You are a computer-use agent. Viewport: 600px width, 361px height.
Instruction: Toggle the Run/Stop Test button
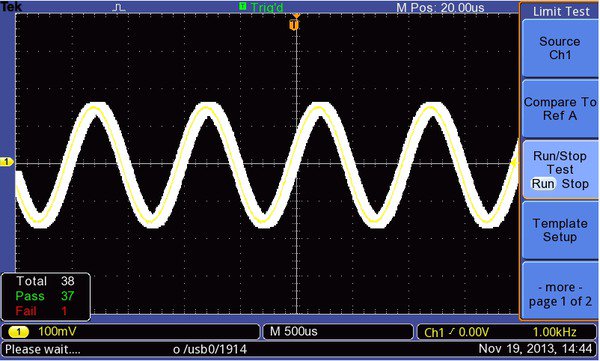point(559,170)
